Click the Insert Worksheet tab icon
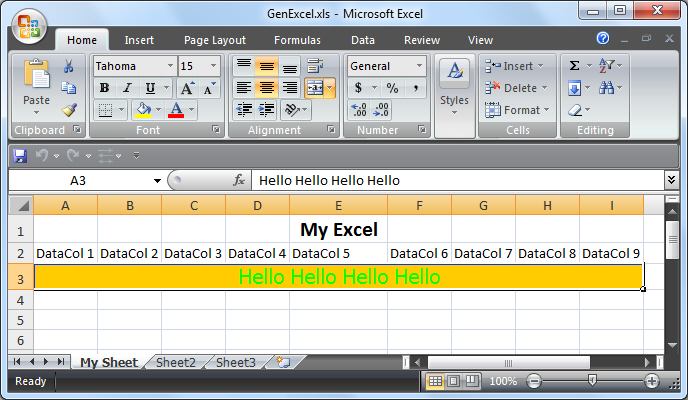 (x=283, y=362)
